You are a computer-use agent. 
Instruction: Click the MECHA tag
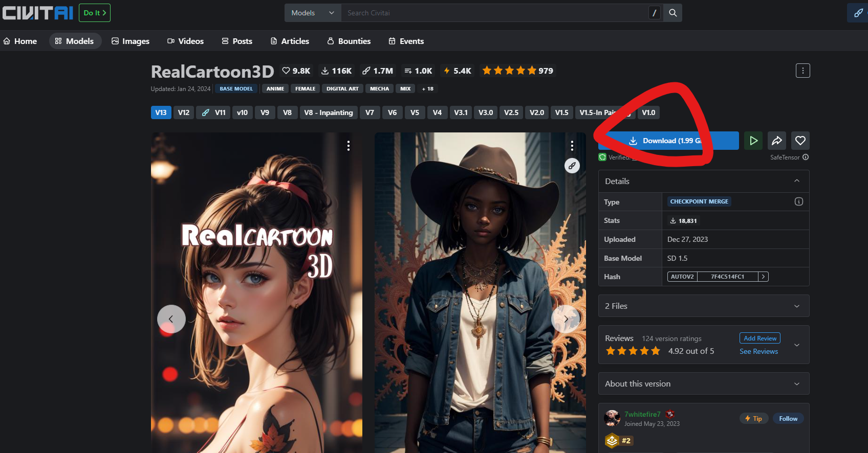tap(379, 89)
